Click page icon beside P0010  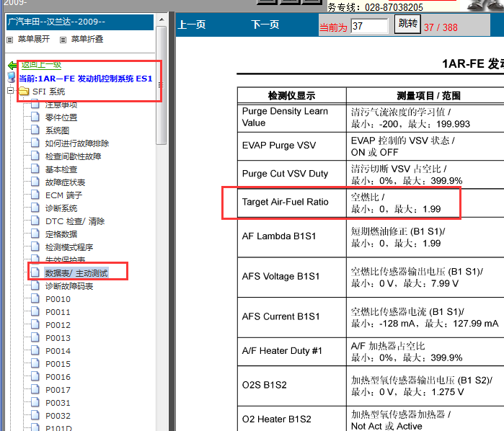pyautogui.click(x=35, y=298)
